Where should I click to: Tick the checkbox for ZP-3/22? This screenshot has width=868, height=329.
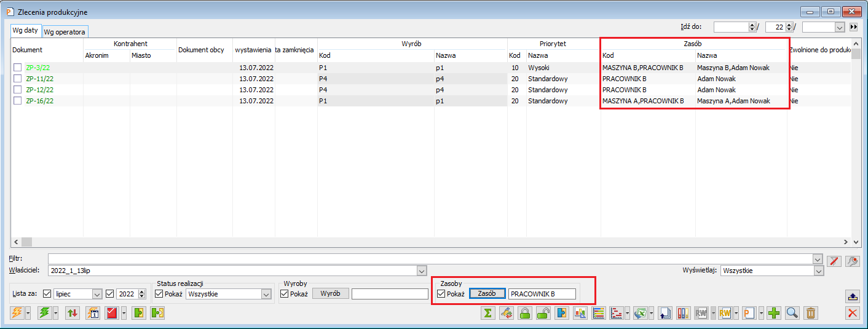point(18,68)
